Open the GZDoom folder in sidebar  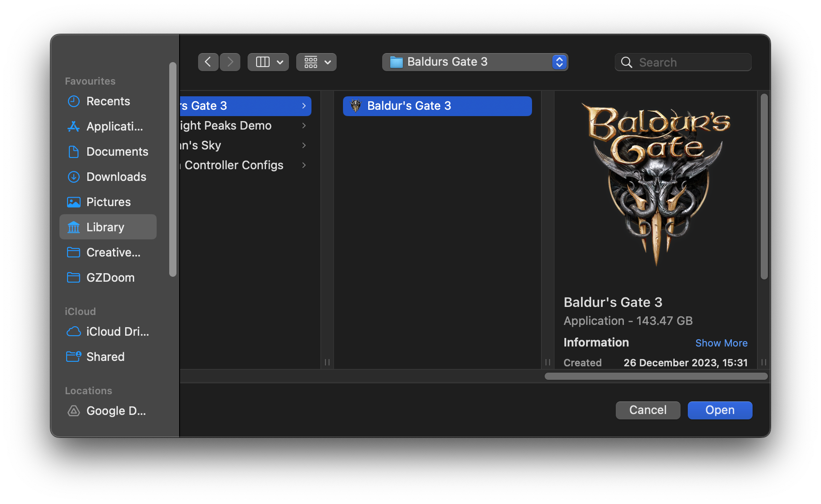(108, 278)
